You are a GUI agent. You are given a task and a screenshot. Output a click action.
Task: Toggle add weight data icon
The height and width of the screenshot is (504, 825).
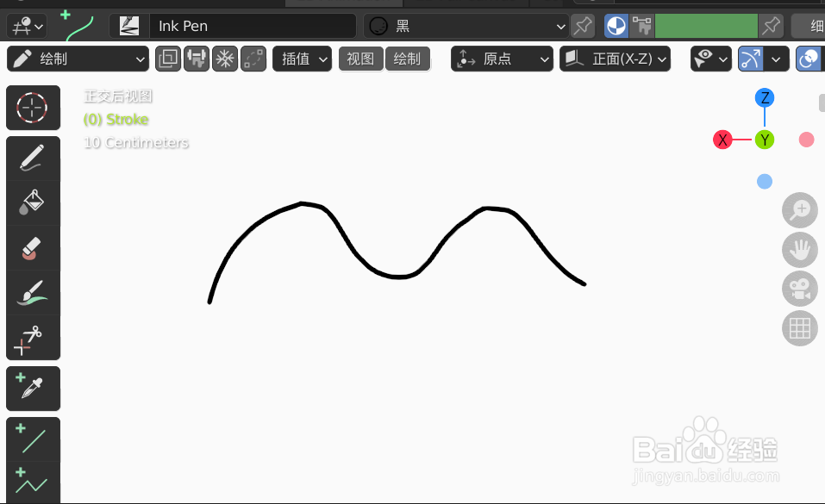197,59
